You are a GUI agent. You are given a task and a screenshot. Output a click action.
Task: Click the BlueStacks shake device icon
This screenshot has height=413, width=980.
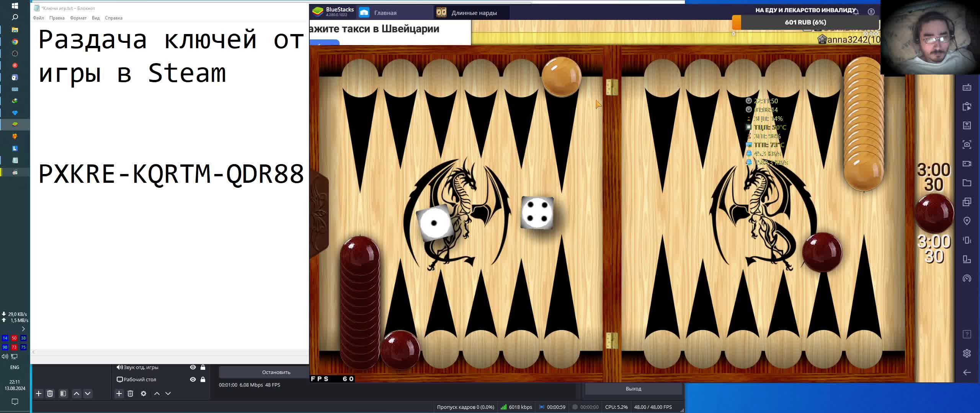[967, 240]
